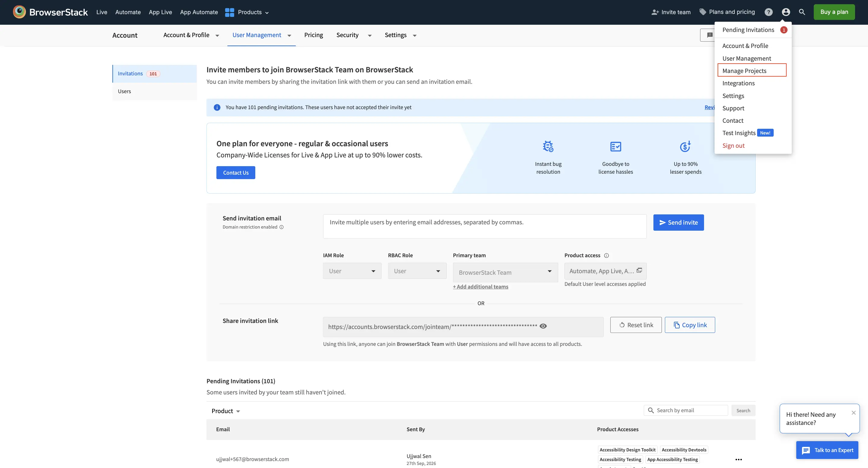This screenshot has height=468, width=868.
Task: Click the Reset link button
Action: click(x=636, y=325)
